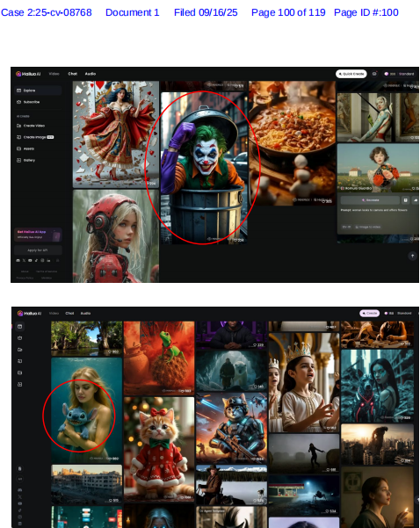The image size is (420, 528).
Task: Select Video tab in lower screenshot's header
Action: tap(54, 313)
